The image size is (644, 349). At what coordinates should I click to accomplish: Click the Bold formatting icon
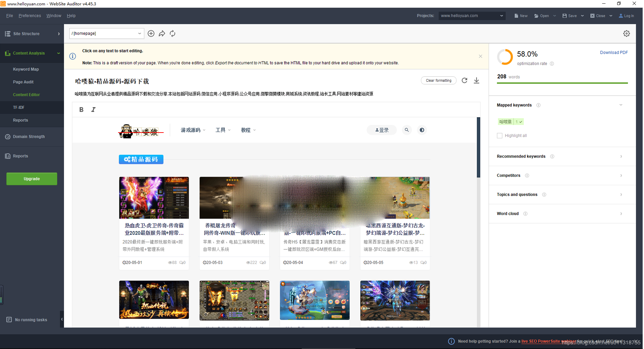(x=81, y=109)
